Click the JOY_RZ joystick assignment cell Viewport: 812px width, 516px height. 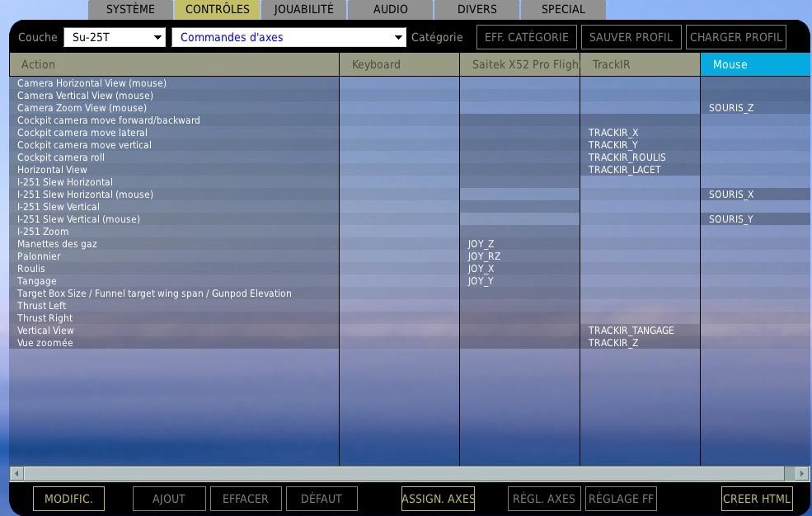point(519,256)
